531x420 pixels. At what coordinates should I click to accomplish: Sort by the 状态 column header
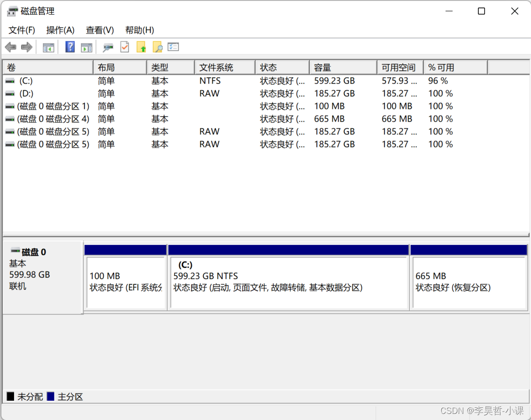click(x=283, y=68)
